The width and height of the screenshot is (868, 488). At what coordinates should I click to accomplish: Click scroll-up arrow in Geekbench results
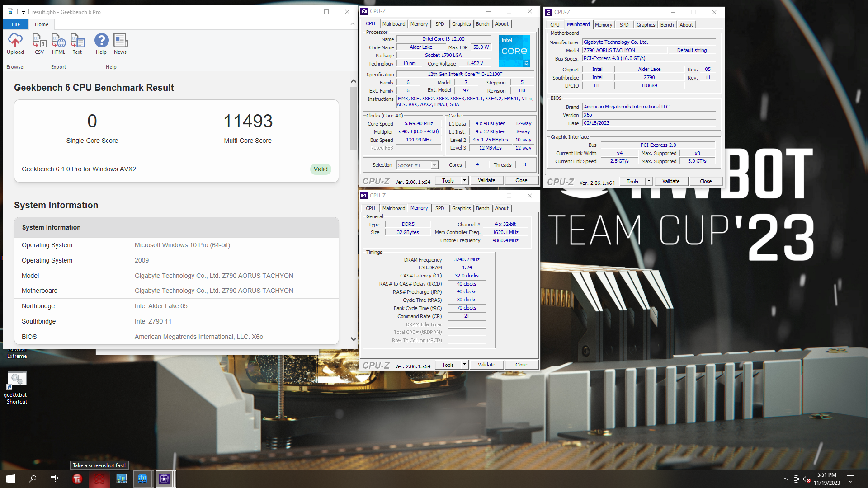pos(354,81)
